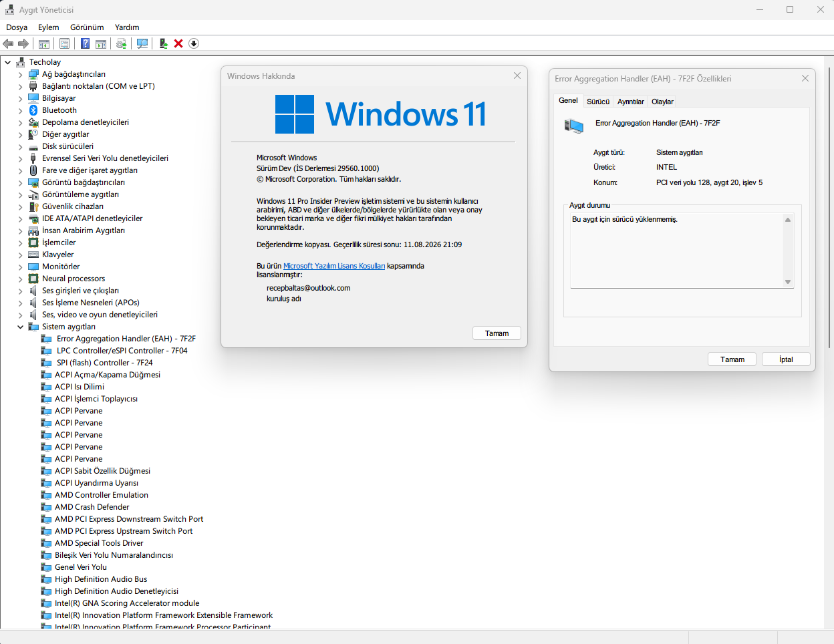Click the Disk sürücüleri drive icon
834x644 pixels.
[33, 146]
